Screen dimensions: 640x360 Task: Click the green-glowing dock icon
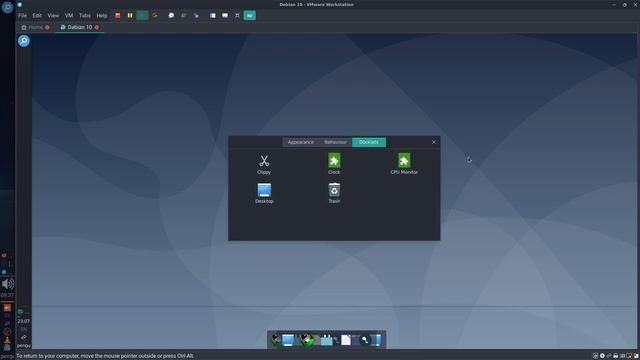[x=308, y=340]
